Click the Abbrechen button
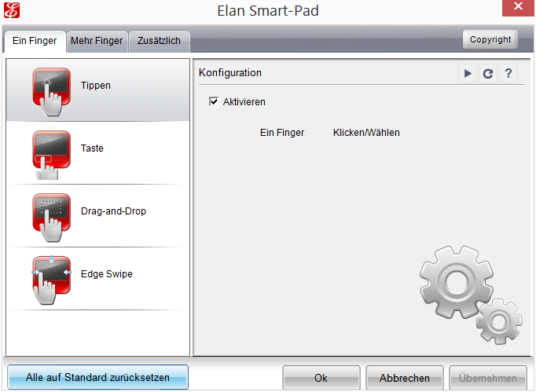536x392 pixels. tap(405, 378)
